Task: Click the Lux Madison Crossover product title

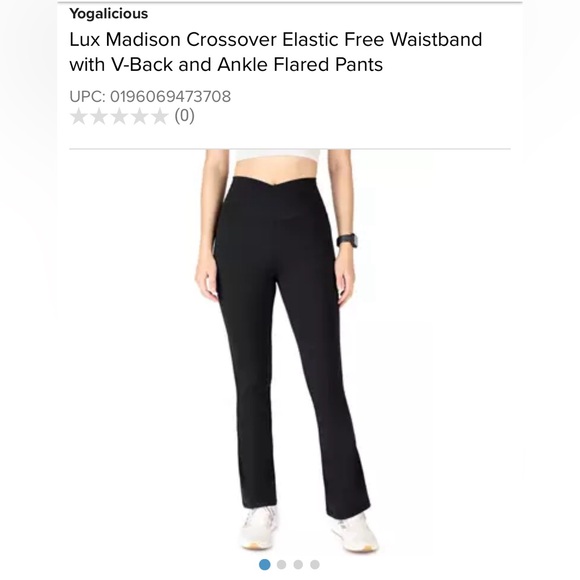Action: 276,52
